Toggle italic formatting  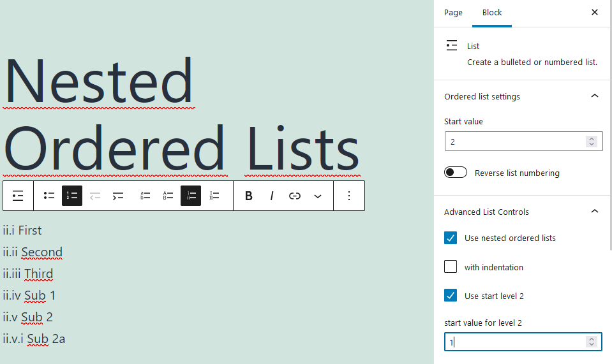click(x=272, y=196)
